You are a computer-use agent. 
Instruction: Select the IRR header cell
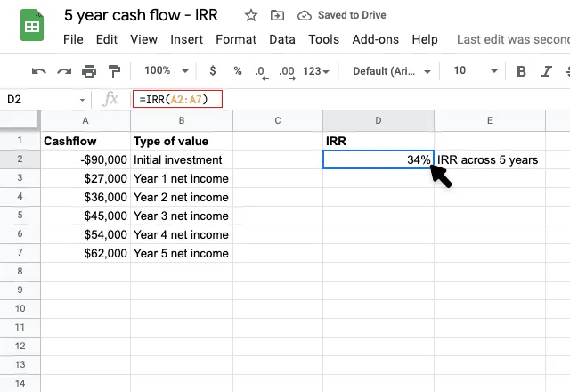tap(379, 141)
